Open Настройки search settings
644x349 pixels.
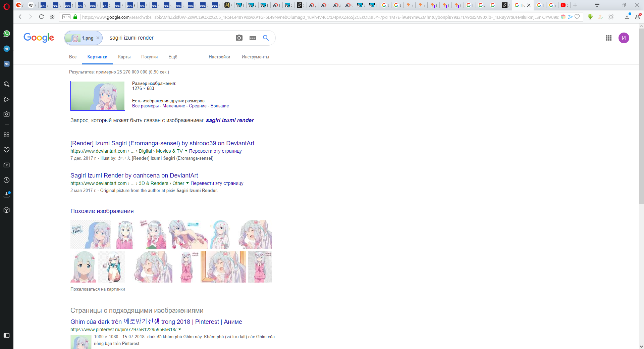tap(219, 57)
